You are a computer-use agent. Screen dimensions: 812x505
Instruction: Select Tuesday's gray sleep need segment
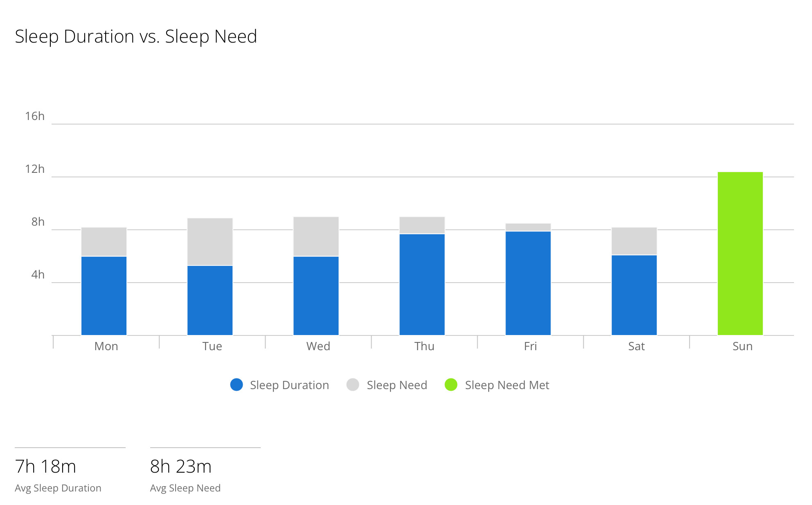click(210, 242)
